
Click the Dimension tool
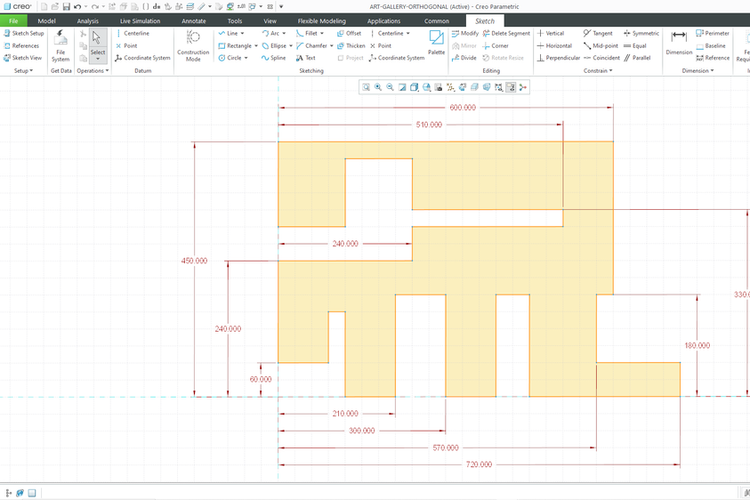tap(679, 41)
